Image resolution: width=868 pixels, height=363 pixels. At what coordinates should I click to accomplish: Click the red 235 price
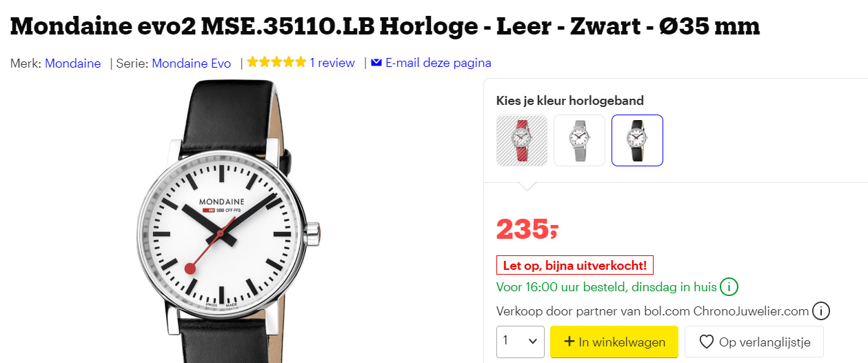527,228
